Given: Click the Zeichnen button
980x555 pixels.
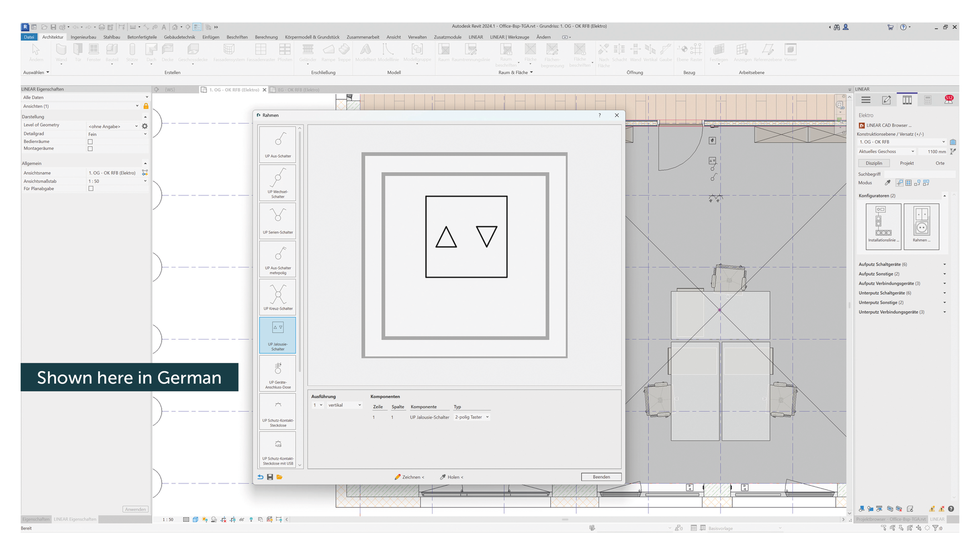Looking at the screenshot, I should pyautogui.click(x=409, y=477).
